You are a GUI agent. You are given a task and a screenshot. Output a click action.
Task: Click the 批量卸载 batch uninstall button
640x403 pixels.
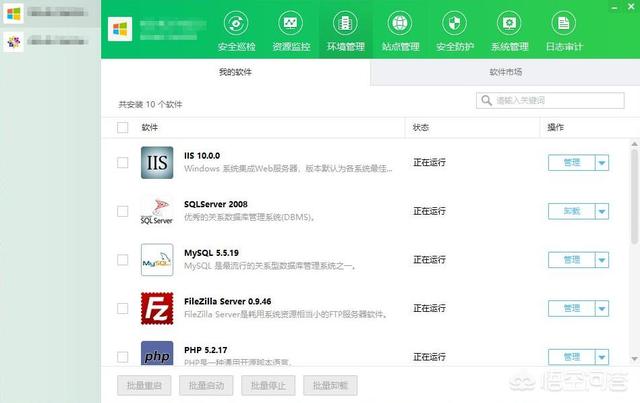tap(330, 385)
